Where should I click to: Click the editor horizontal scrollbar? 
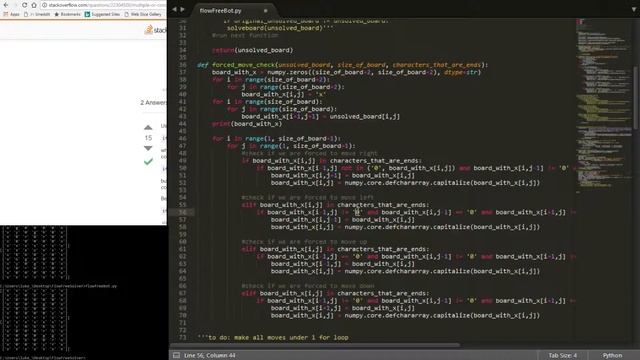tap(315, 345)
